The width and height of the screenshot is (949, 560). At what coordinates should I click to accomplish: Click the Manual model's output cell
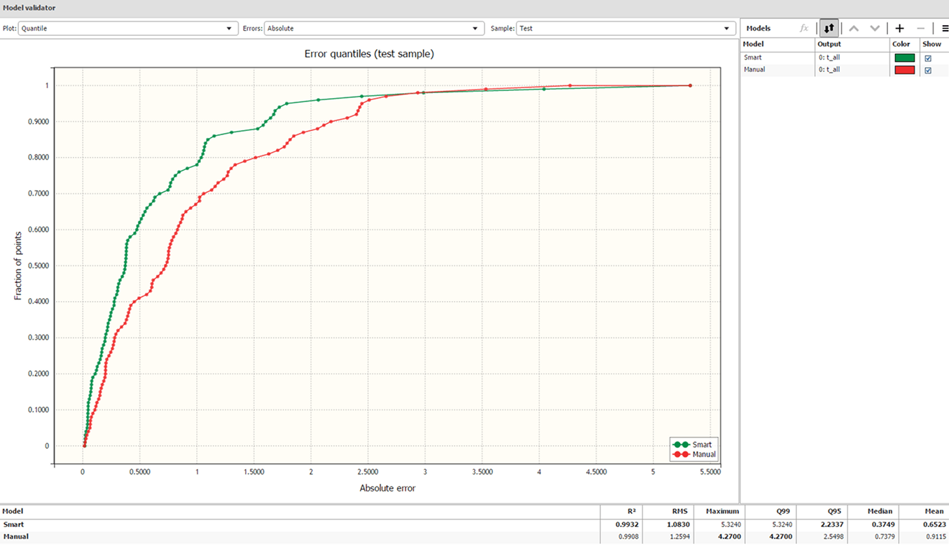tap(851, 70)
